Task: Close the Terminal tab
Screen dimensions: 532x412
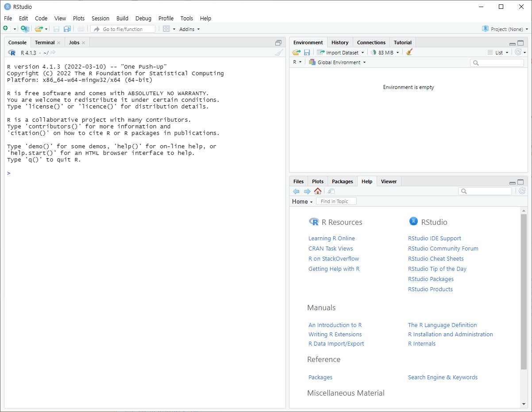Action: (x=58, y=43)
